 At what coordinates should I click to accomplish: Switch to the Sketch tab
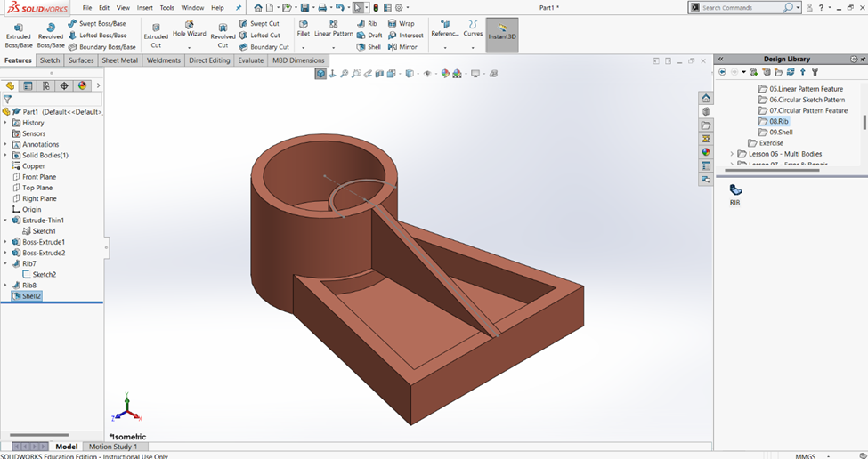(49, 60)
